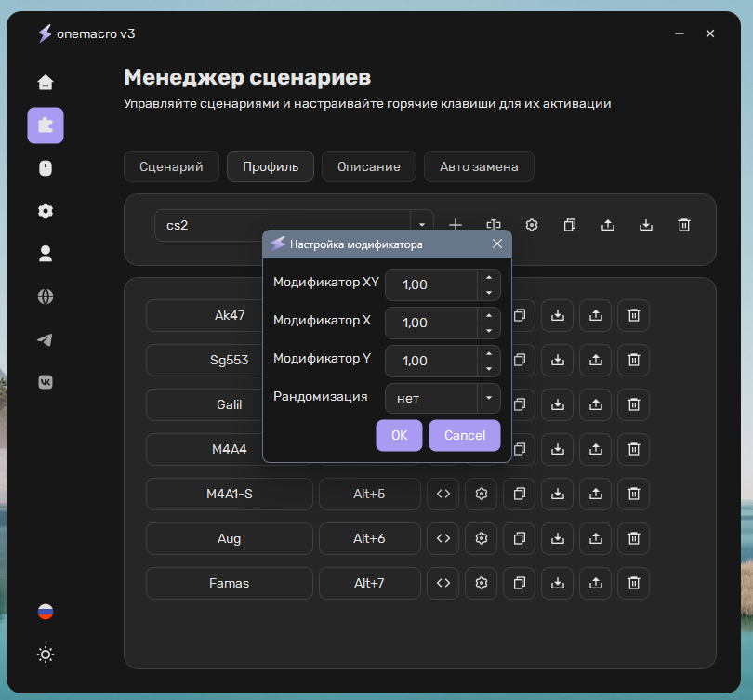Switch to the Описание tab

coord(369,167)
